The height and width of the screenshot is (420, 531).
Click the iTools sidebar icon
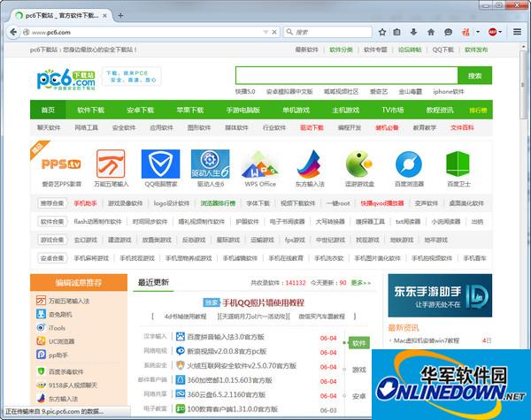point(41,328)
